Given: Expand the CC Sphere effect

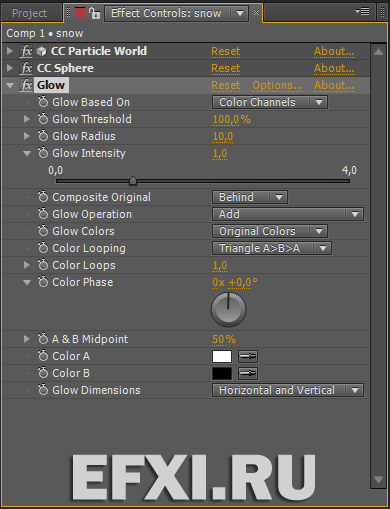Looking at the screenshot, I should click(10, 68).
